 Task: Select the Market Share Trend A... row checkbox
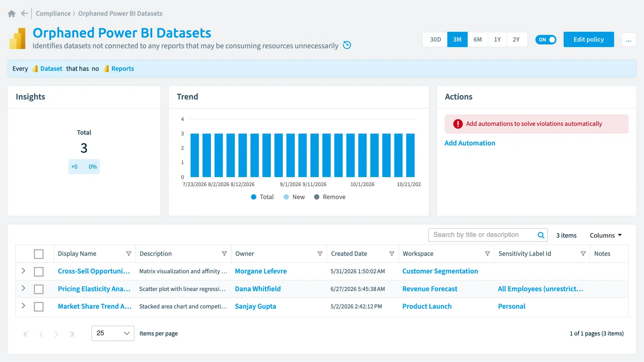pos(39,307)
